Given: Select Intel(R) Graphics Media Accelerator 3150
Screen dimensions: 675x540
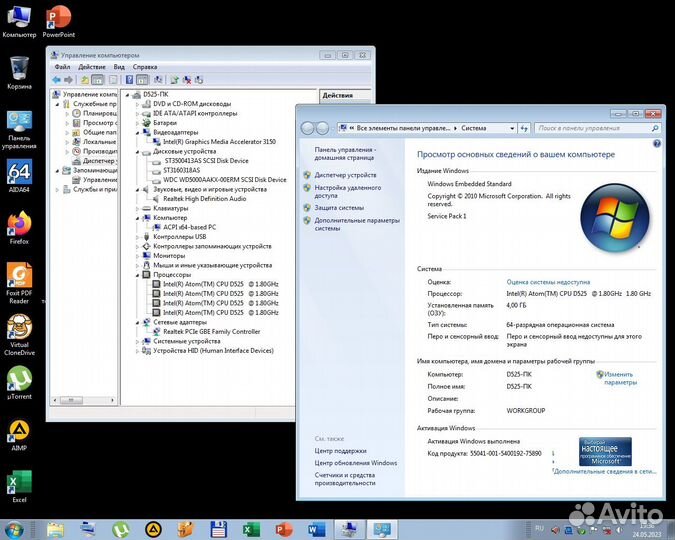Looking at the screenshot, I should [219, 142].
